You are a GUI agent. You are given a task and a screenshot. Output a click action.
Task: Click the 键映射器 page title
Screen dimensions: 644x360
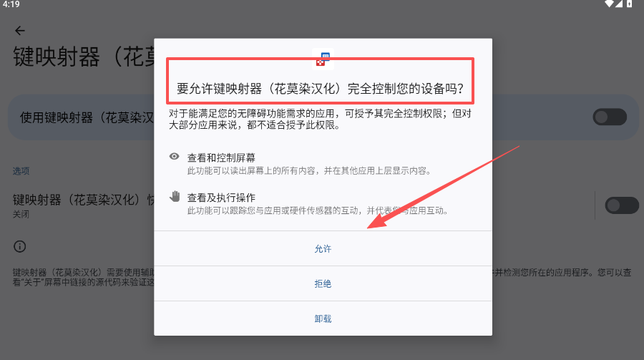click(x=84, y=57)
